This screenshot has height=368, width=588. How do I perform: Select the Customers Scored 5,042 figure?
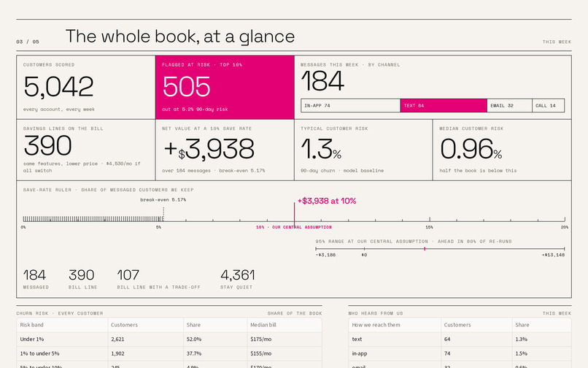pyautogui.click(x=58, y=86)
